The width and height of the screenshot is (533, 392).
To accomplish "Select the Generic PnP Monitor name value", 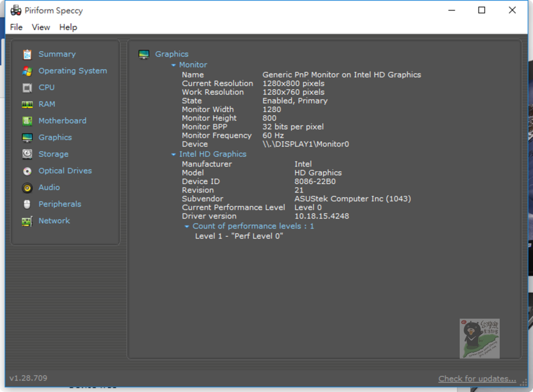I will [x=341, y=75].
